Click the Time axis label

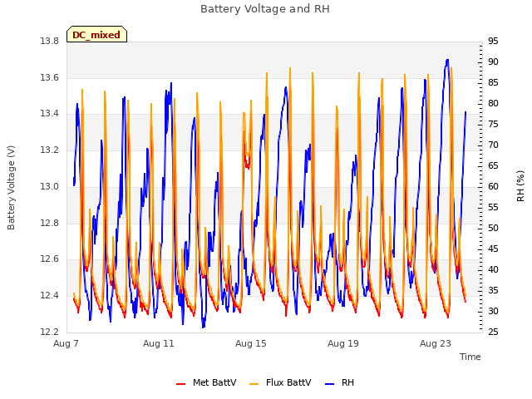click(470, 357)
